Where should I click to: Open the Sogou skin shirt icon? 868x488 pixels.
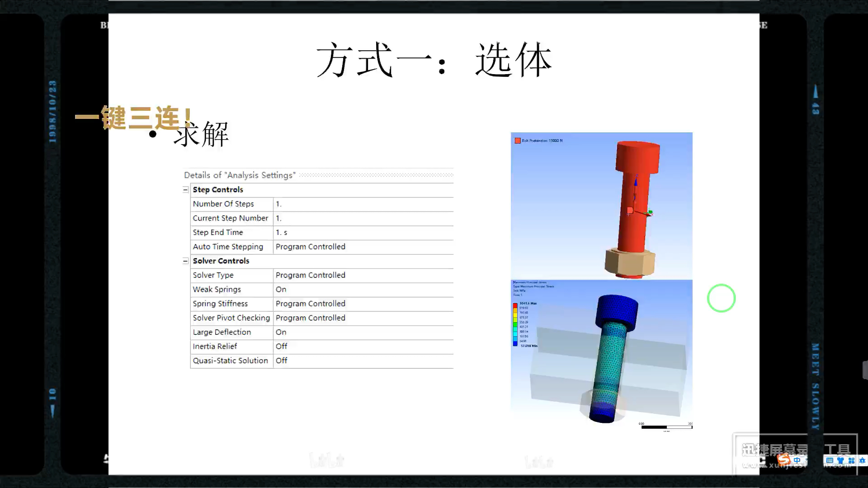(x=840, y=460)
